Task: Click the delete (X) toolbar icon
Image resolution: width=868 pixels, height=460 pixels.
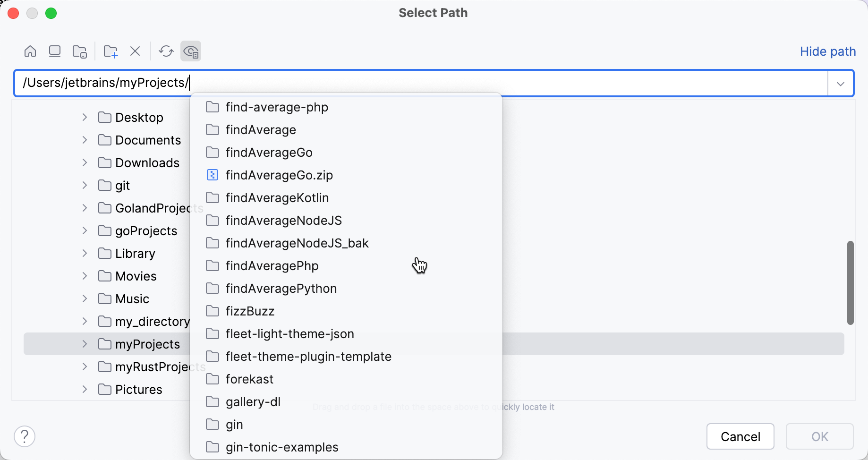Action: point(136,51)
